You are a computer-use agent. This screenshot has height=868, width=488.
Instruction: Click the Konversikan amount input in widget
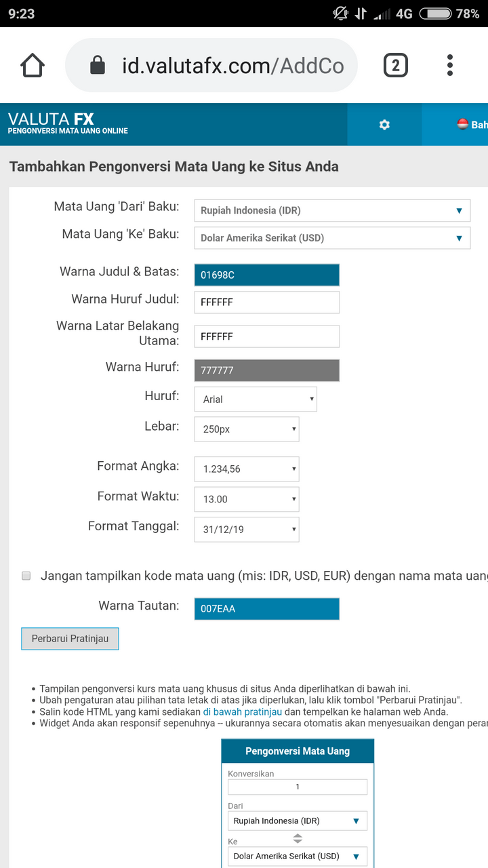298,787
